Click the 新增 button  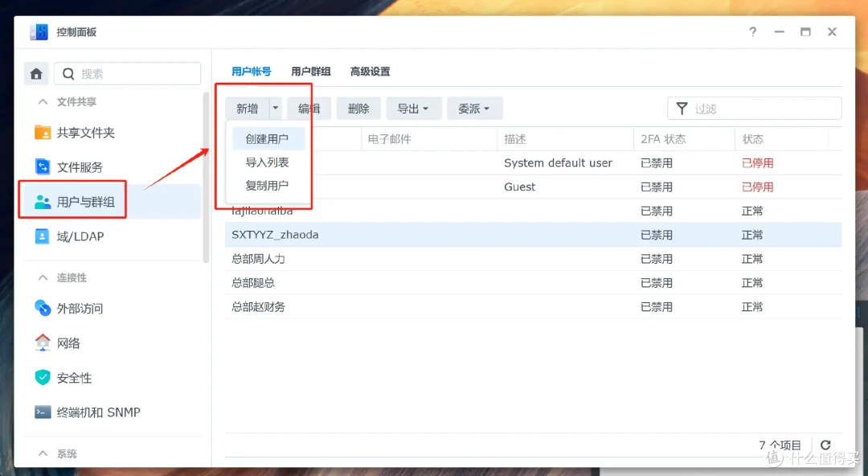(x=247, y=109)
